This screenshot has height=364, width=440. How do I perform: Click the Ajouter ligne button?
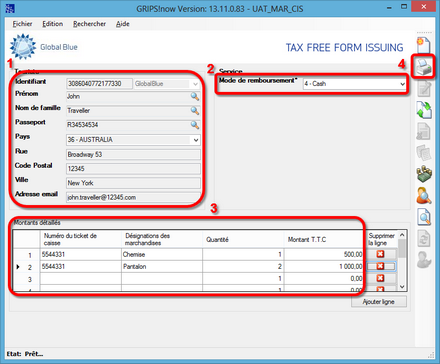(379, 302)
